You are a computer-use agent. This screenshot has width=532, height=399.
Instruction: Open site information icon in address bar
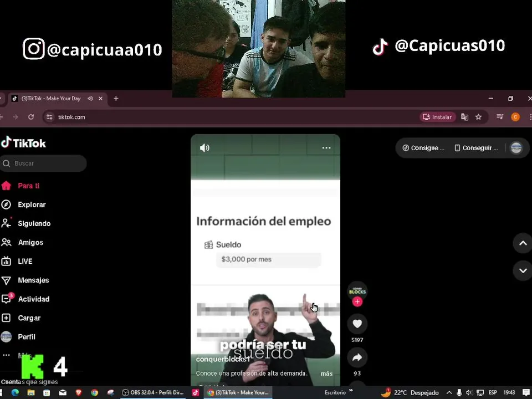[x=49, y=117]
